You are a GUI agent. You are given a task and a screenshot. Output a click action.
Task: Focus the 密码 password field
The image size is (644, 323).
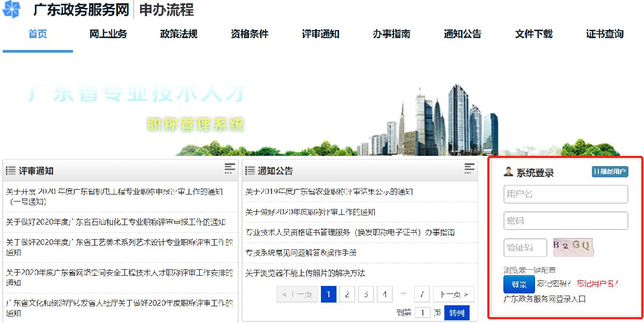click(566, 221)
